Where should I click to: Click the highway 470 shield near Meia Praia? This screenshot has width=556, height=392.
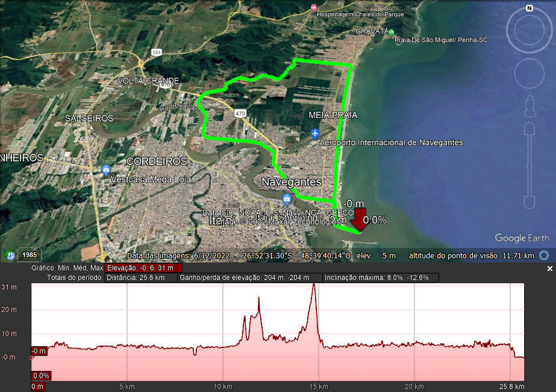(240, 113)
